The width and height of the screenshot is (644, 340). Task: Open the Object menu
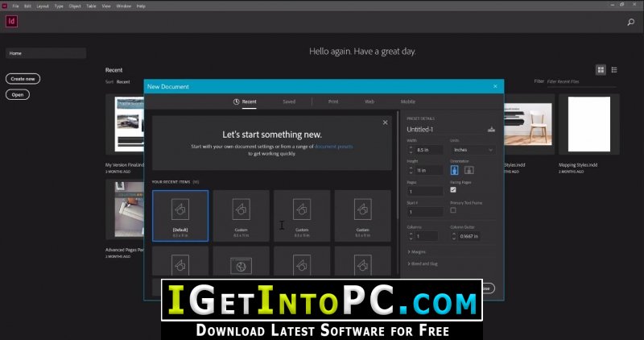click(x=75, y=6)
